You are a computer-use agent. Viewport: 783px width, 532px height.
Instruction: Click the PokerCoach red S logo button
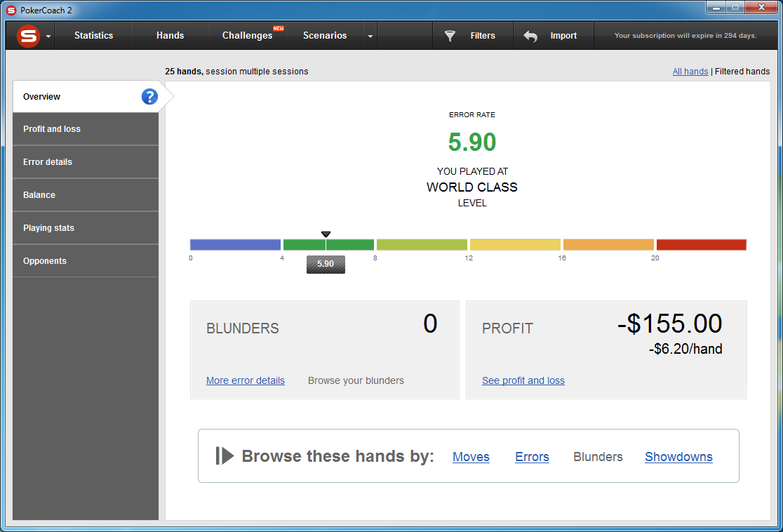point(29,36)
